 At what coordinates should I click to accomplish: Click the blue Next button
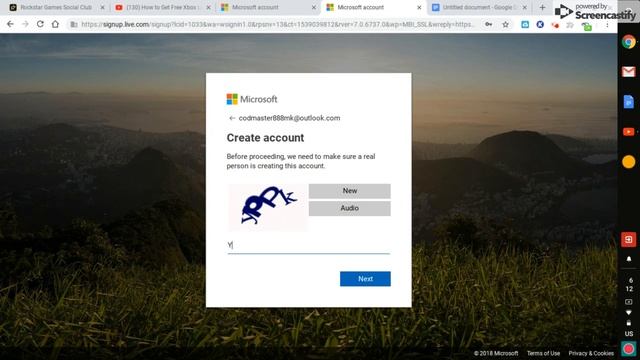[365, 279]
